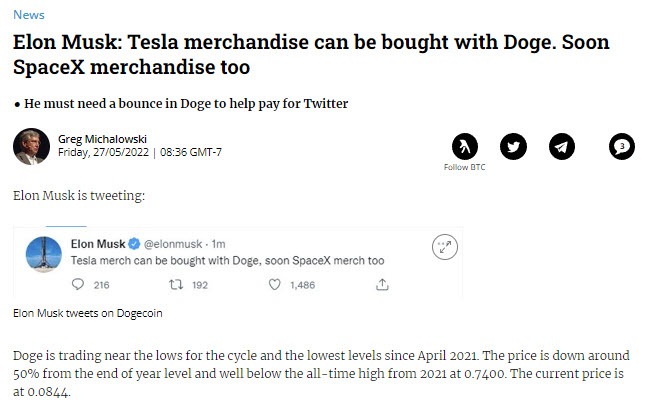
Task: Click the Follow BTC icon
Action: click(465, 146)
